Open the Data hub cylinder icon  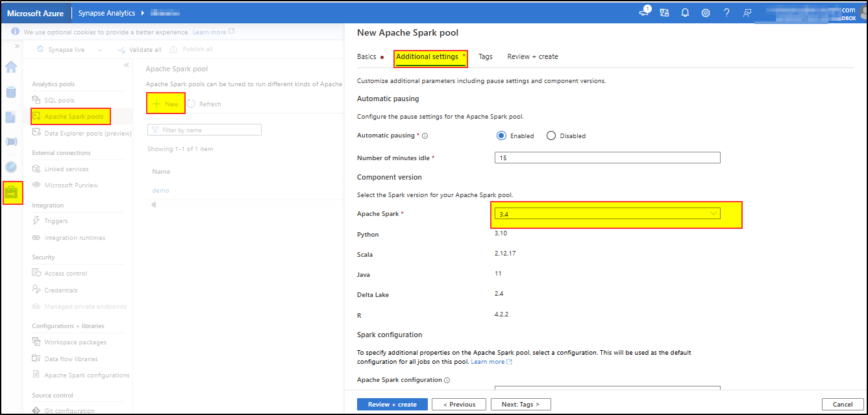11,92
